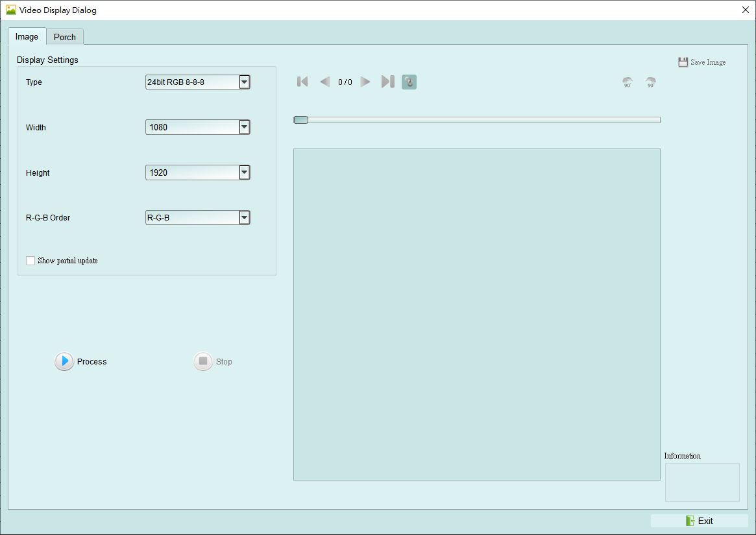The width and height of the screenshot is (756, 535).
Task: Click the middle of the frame slider track
Action: point(477,120)
